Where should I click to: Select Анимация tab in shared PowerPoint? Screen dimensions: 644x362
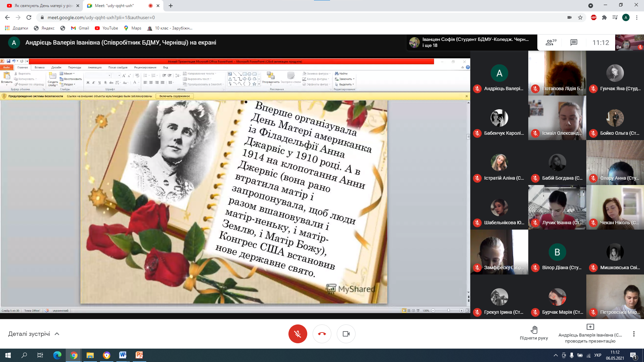point(95,67)
